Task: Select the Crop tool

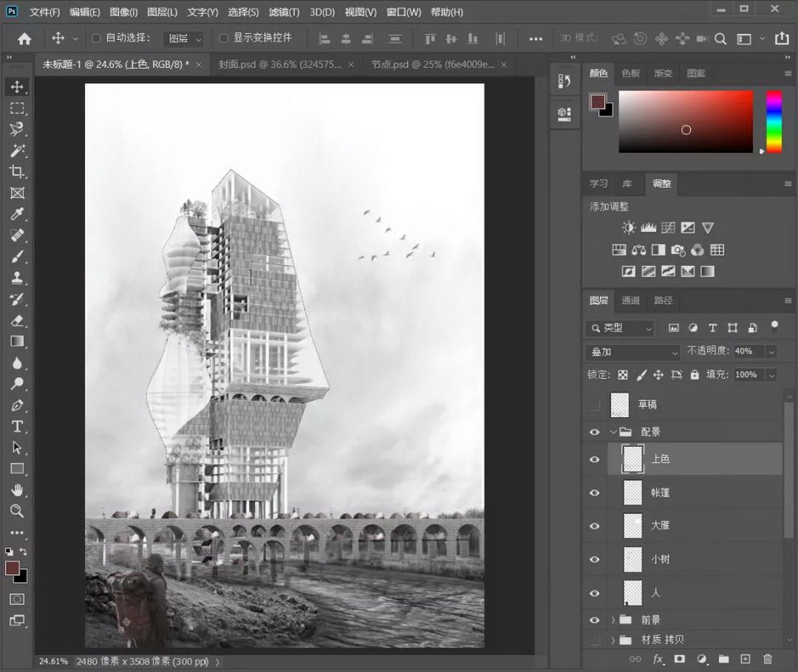Action: click(x=17, y=172)
